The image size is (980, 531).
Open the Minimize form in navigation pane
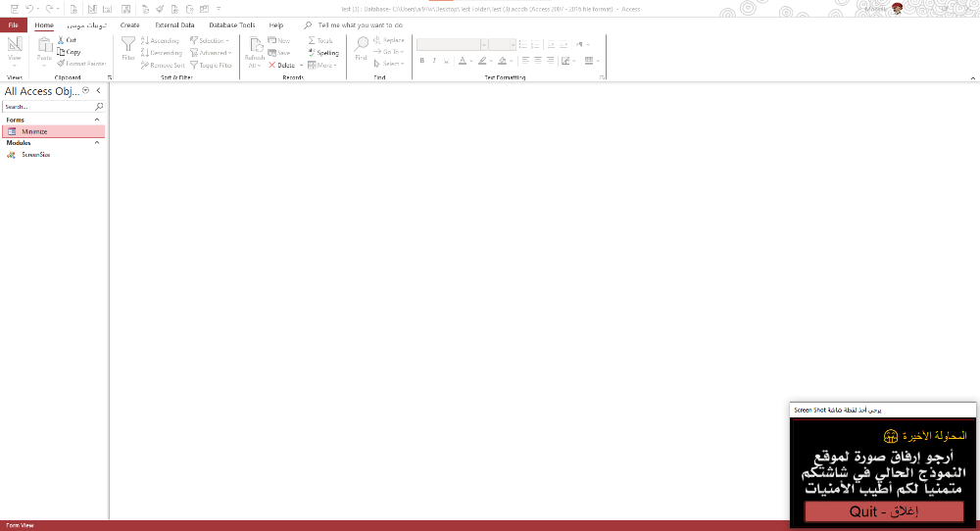pos(54,132)
